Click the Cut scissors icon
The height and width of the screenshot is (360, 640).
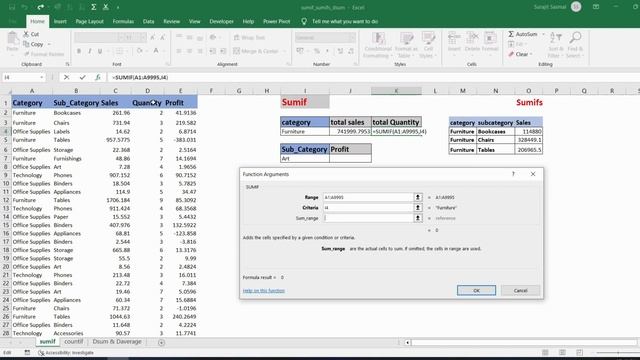coord(26,34)
